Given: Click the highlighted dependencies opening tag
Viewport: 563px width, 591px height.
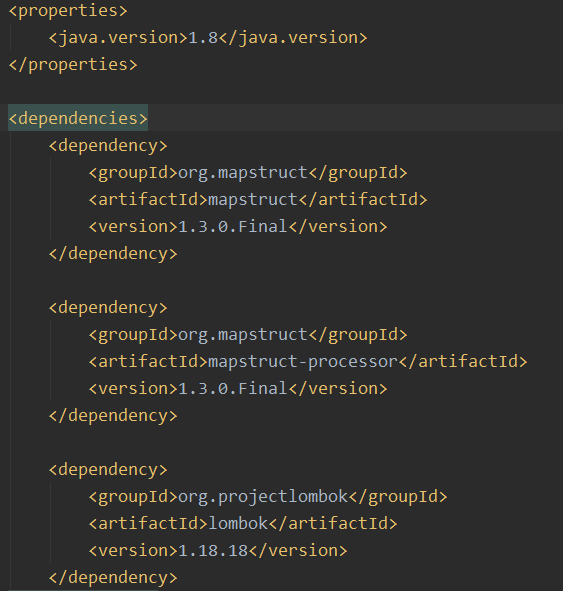Looking at the screenshot, I should tap(78, 118).
